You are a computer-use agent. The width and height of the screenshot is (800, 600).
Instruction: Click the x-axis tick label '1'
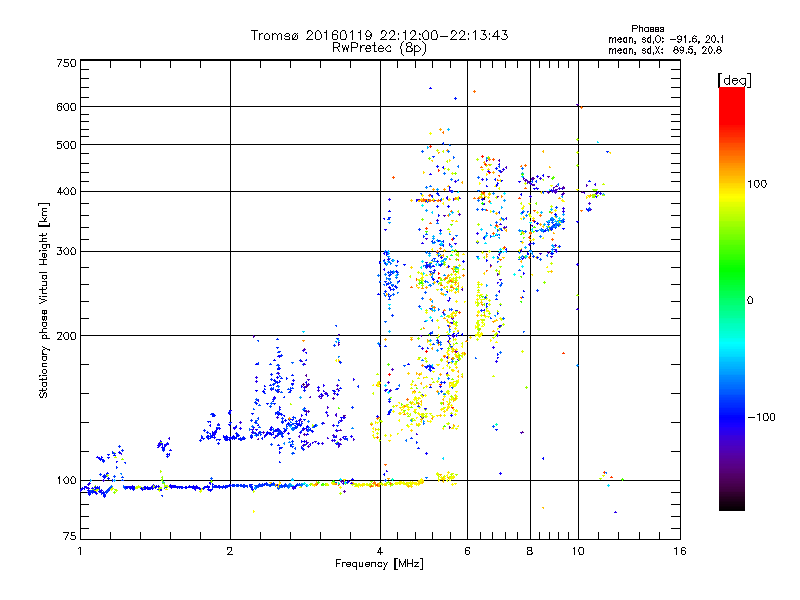[x=80, y=551]
